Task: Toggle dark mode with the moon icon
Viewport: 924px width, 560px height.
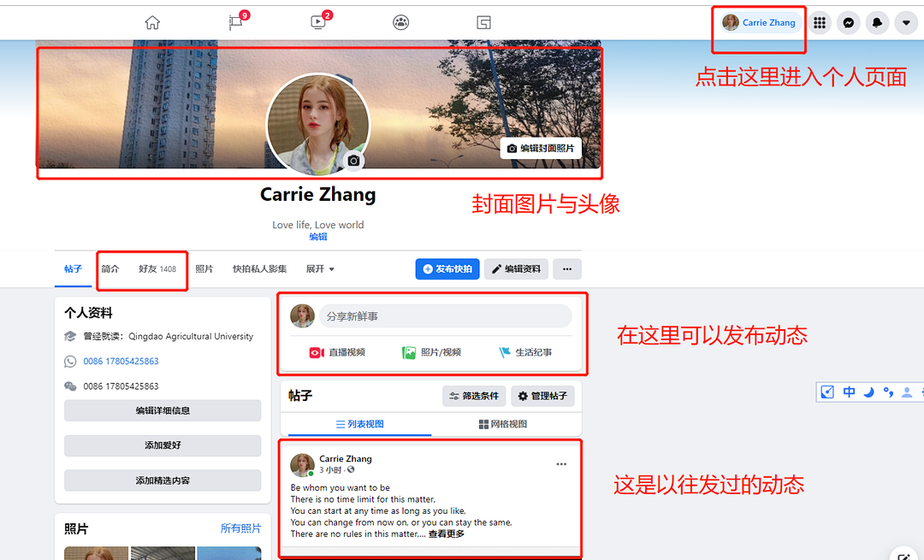Action: [869, 392]
